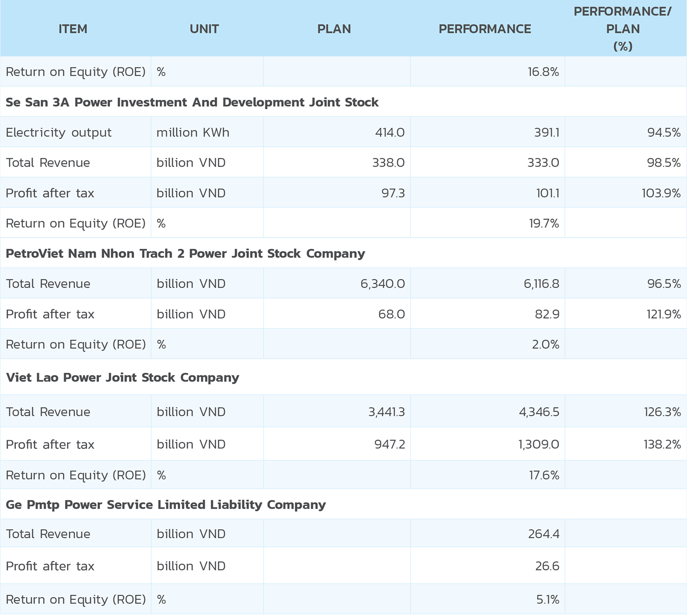Viewport: 687px width, 616px height.
Task: Click the ITEM column header
Action: [73, 29]
